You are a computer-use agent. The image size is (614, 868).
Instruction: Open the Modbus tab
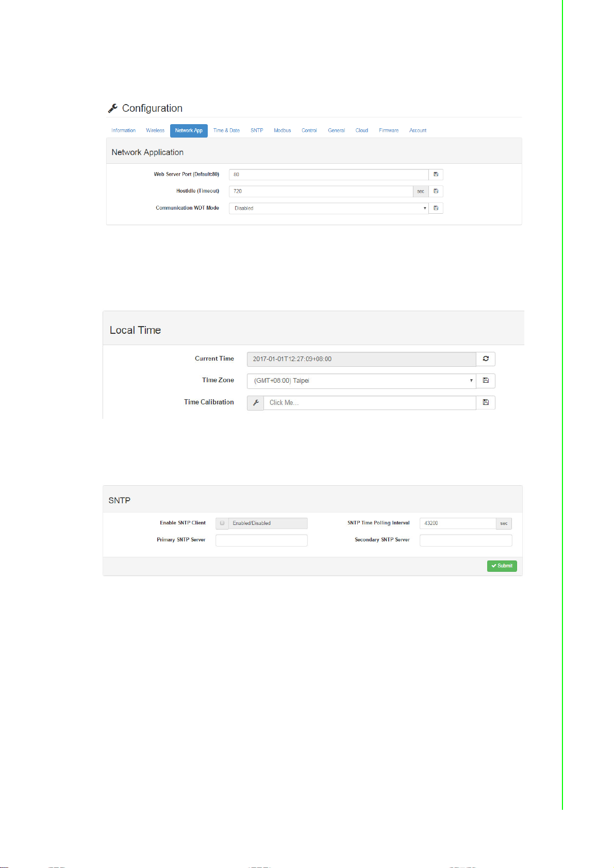click(282, 131)
